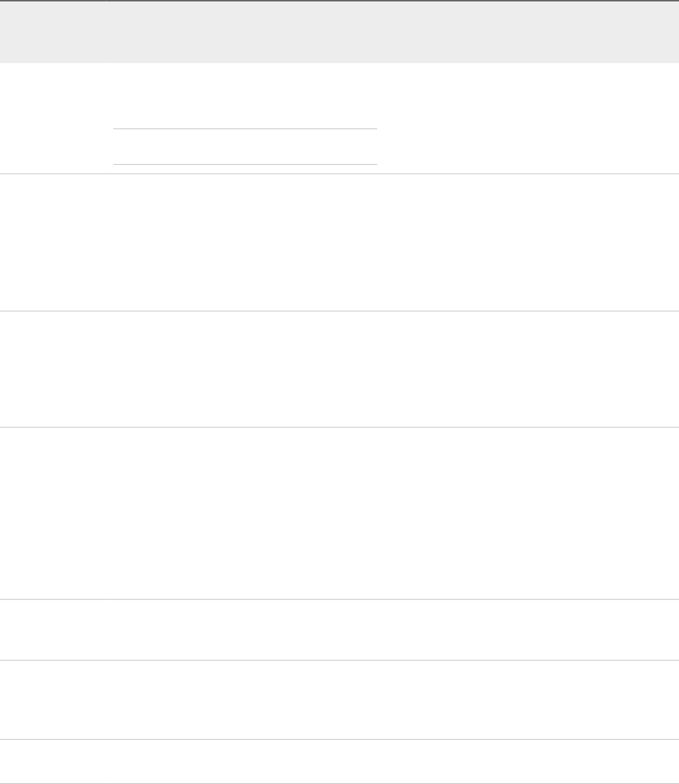679x784 pixels.
Task: Select the wide cell of third white row
Action: 392,369
